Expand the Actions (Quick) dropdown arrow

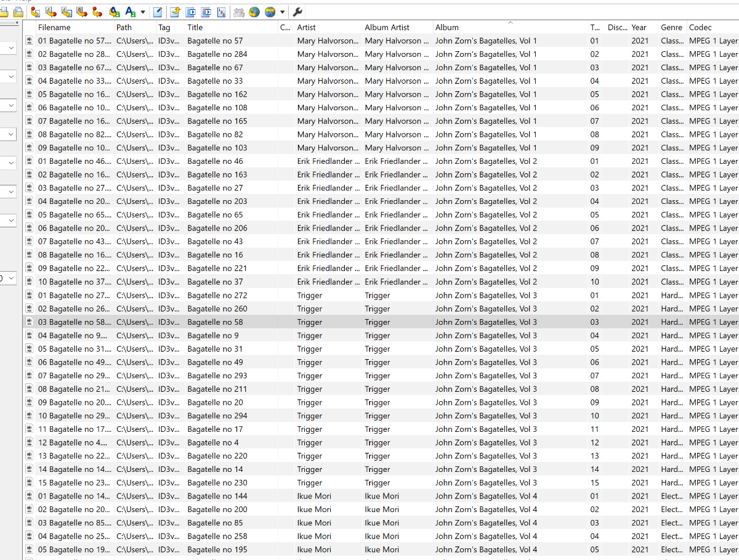(143, 12)
